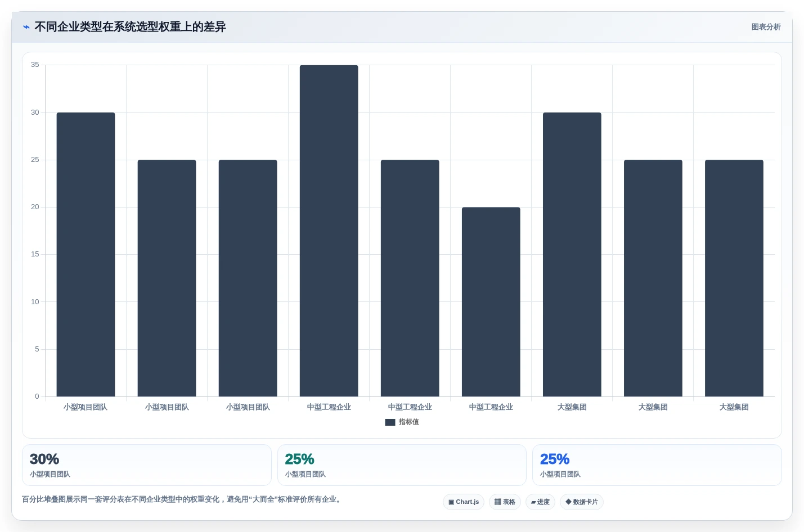Click the blue 25% stat card
Viewport: 804px width, 532px height.
[x=657, y=465]
